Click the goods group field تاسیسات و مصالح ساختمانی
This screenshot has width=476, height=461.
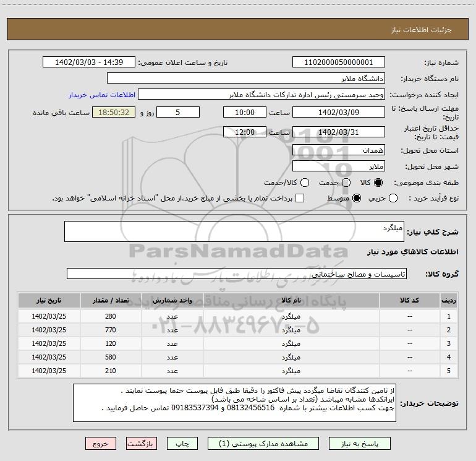(x=237, y=274)
